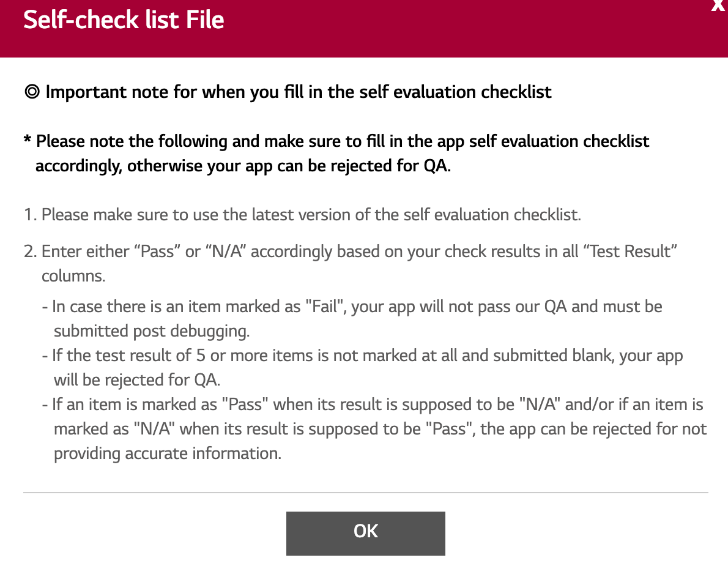Click the line about 5 or more items
The height and width of the screenshot is (563, 728).
tap(362, 356)
